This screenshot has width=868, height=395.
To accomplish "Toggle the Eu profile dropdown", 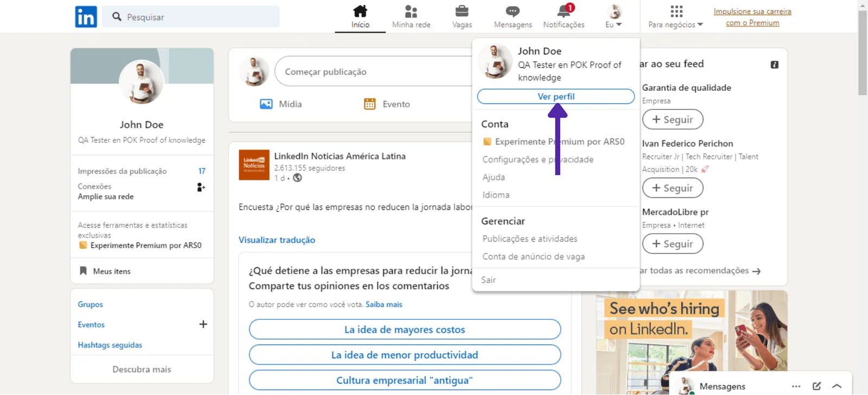I will pyautogui.click(x=614, y=17).
